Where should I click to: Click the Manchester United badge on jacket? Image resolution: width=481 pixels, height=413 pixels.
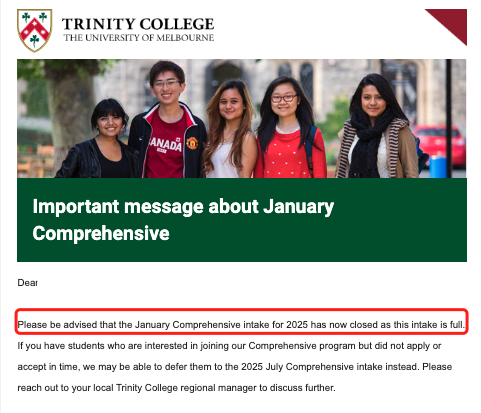(x=192, y=143)
